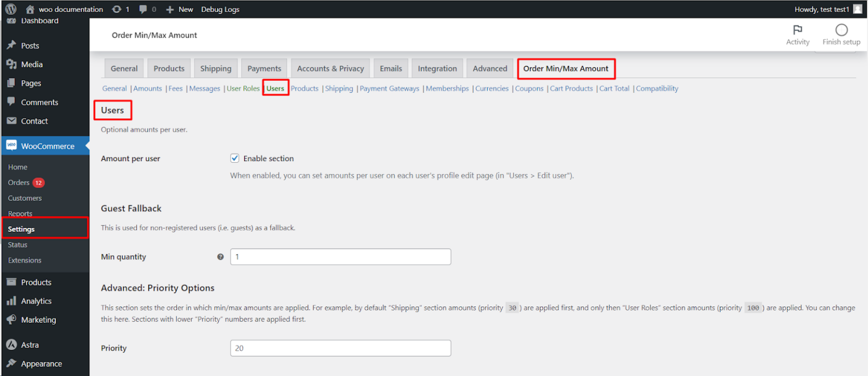868x376 pixels.
Task: Go to the User Roles settings link
Action: click(243, 88)
